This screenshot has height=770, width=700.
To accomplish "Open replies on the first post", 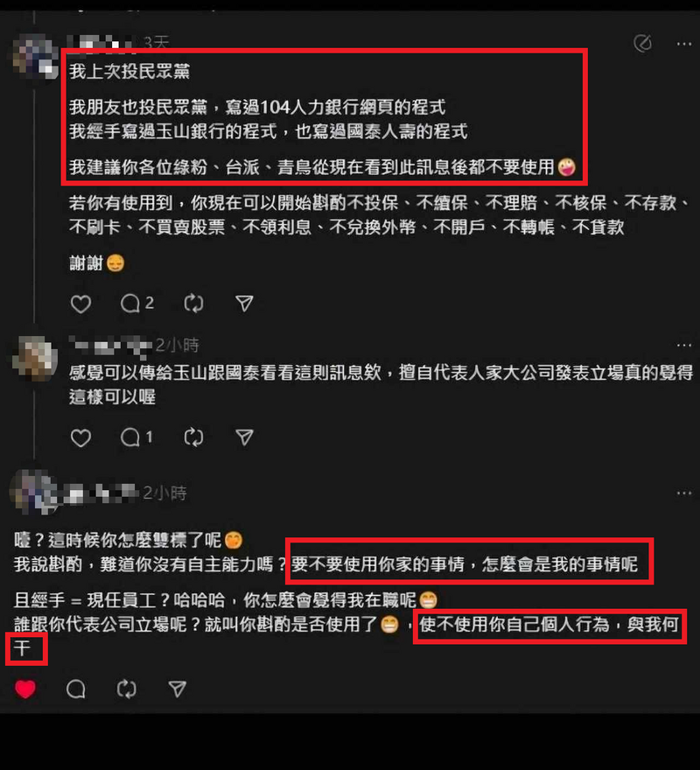I will [x=137, y=304].
